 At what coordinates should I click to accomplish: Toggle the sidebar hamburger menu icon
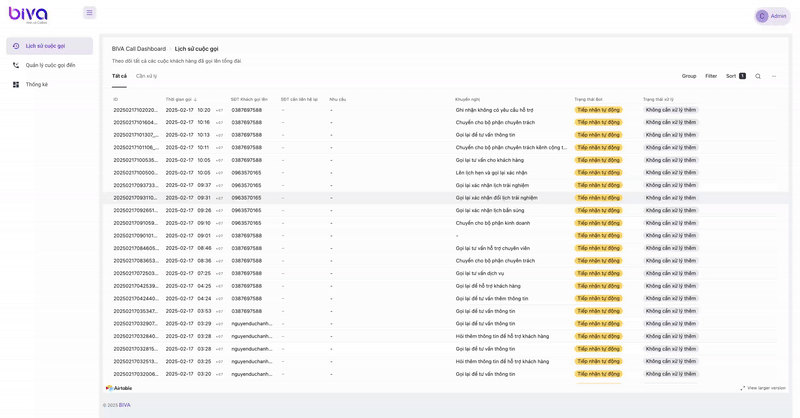pos(89,13)
